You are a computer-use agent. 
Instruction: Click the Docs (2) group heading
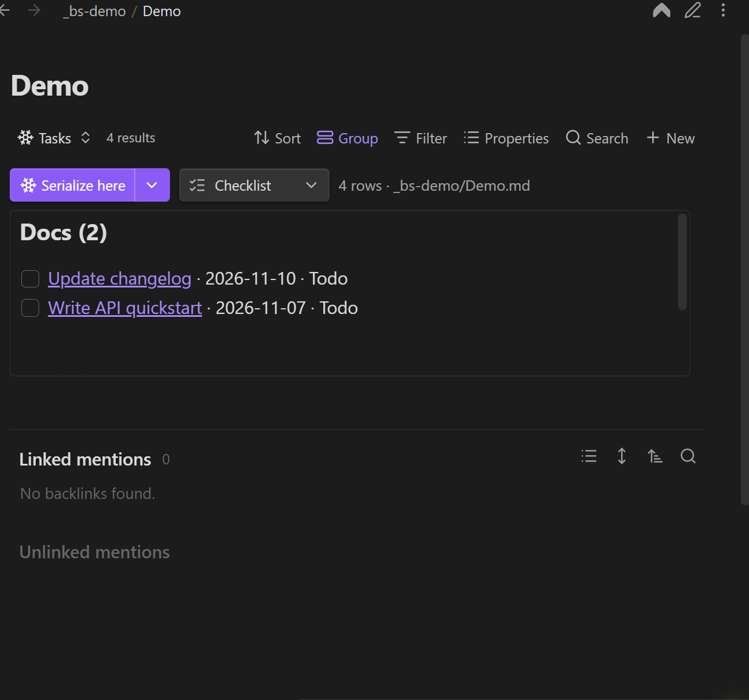click(x=63, y=233)
